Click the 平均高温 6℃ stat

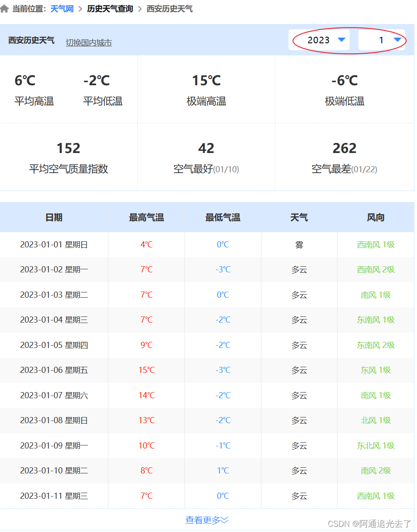(34, 90)
